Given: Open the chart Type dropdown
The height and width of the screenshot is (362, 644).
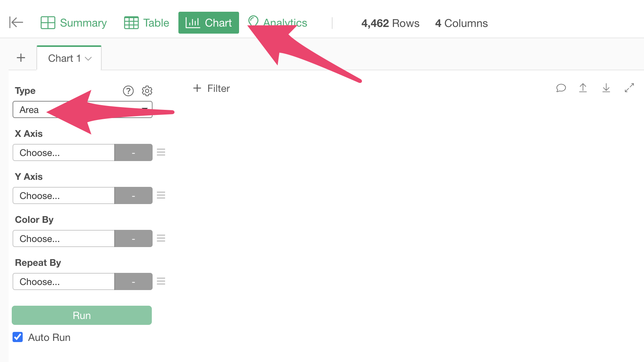Looking at the screenshot, I should [83, 110].
